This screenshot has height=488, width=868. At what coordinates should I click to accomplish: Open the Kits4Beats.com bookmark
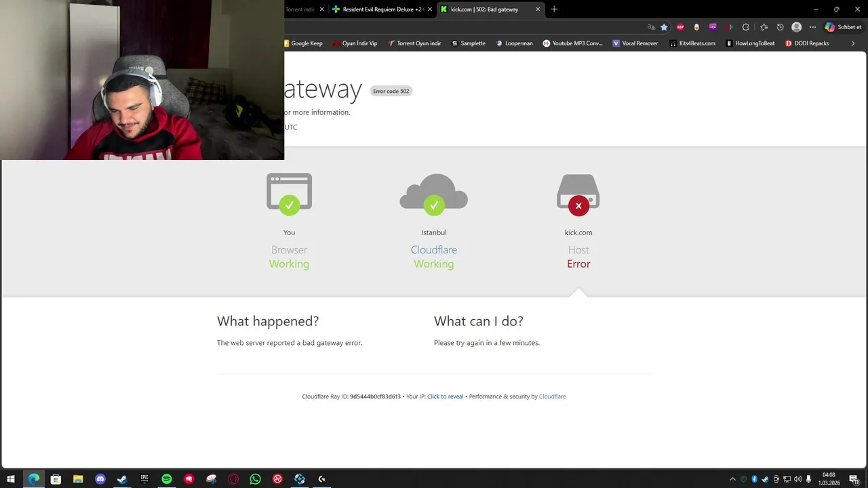point(692,43)
